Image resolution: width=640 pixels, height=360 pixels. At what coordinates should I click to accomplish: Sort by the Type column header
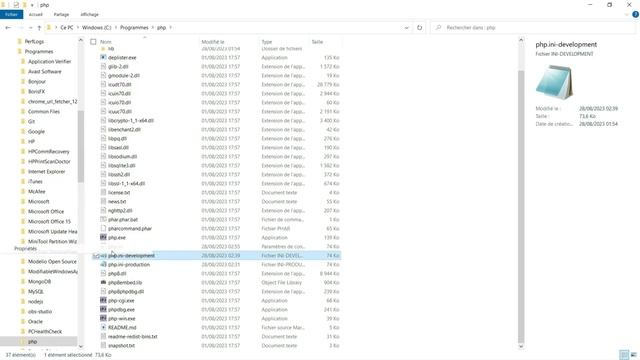pyautogui.click(x=267, y=42)
